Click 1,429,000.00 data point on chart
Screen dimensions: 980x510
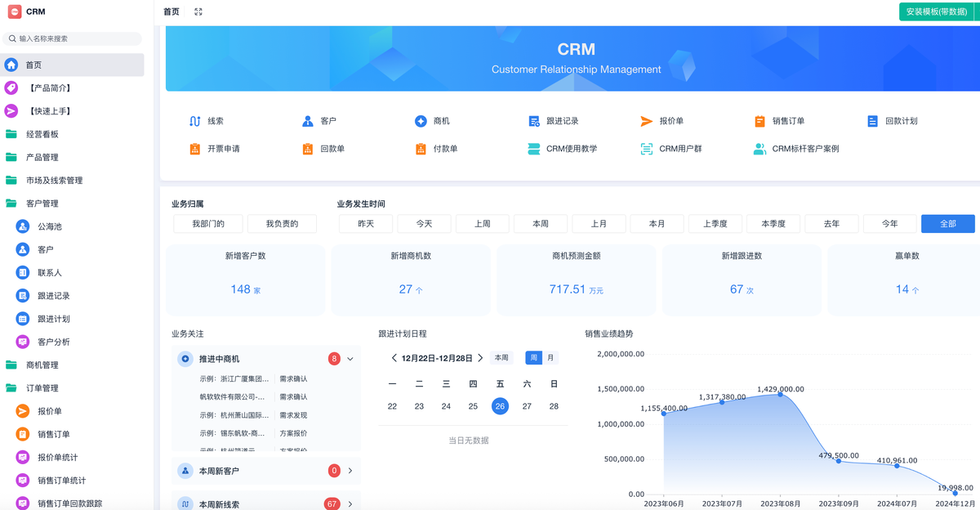[781, 394]
